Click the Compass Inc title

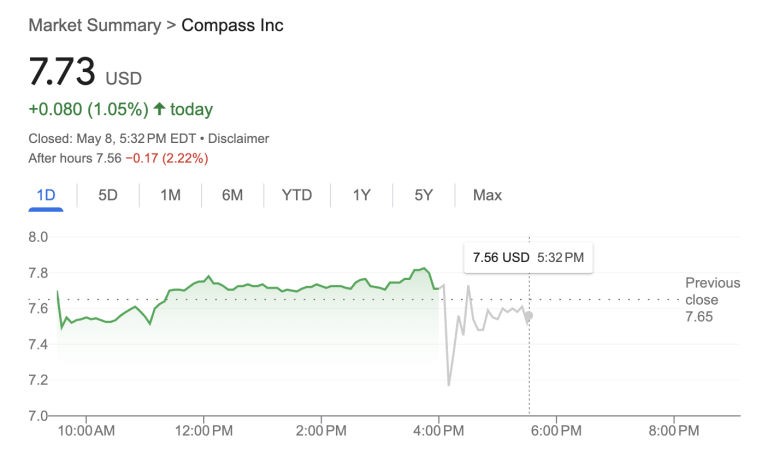tap(232, 25)
